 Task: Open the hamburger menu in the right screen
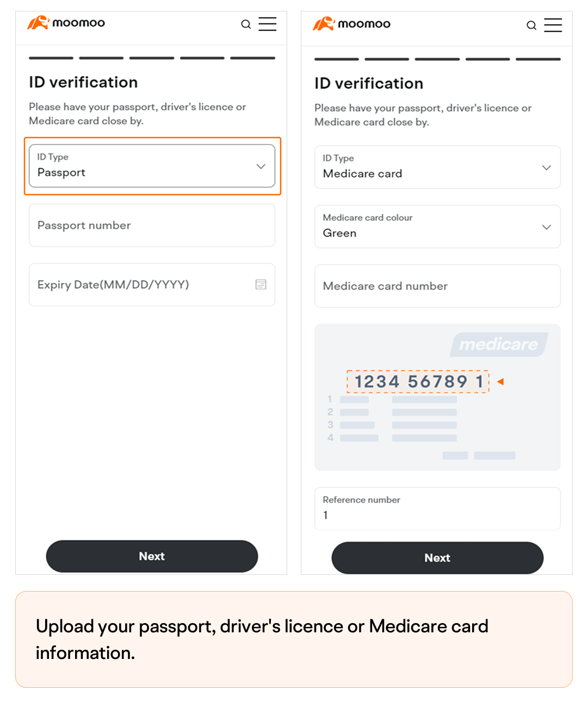553,25
